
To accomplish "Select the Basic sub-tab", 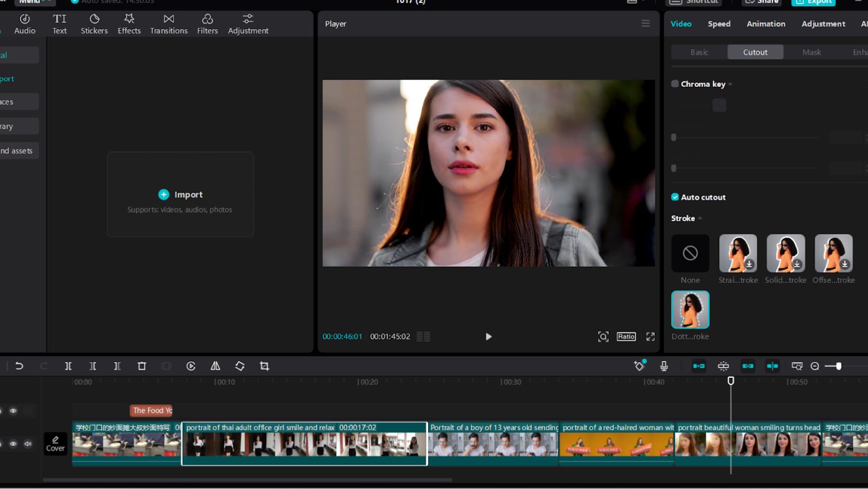I will pyautogui.click(x=699, y=52).
